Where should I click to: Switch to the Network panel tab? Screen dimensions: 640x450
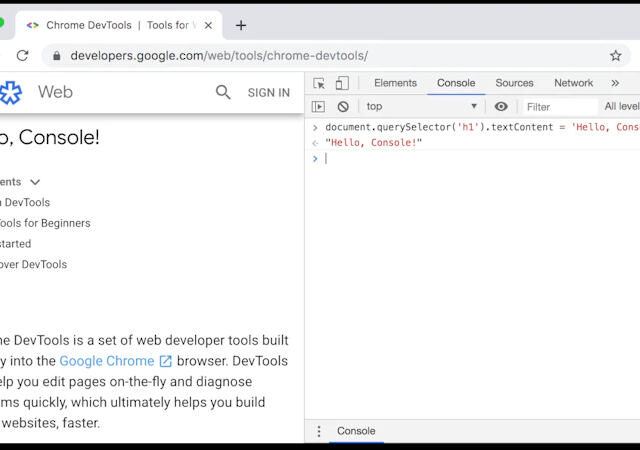573,83
